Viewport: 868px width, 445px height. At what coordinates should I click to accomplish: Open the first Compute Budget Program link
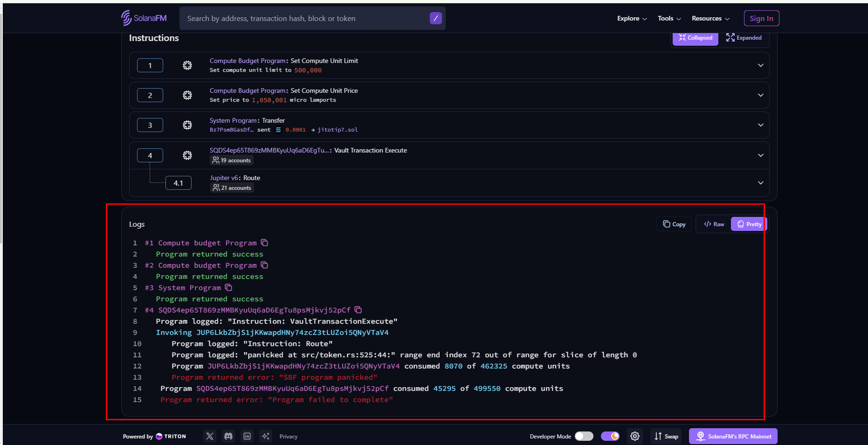tap(248, 61)
